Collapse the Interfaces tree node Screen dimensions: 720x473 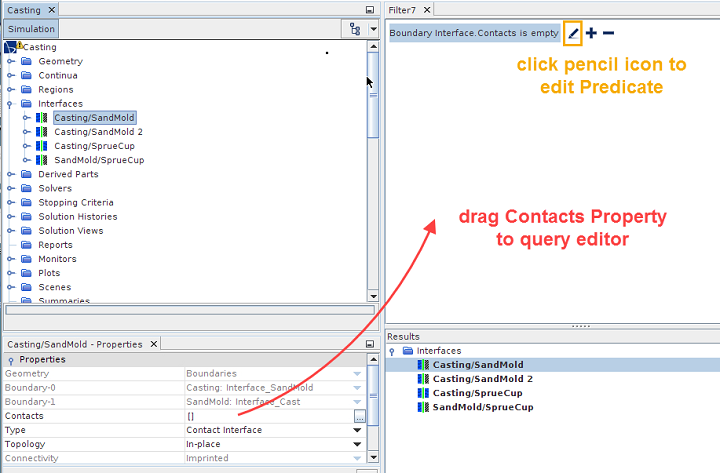click(11, 104)
